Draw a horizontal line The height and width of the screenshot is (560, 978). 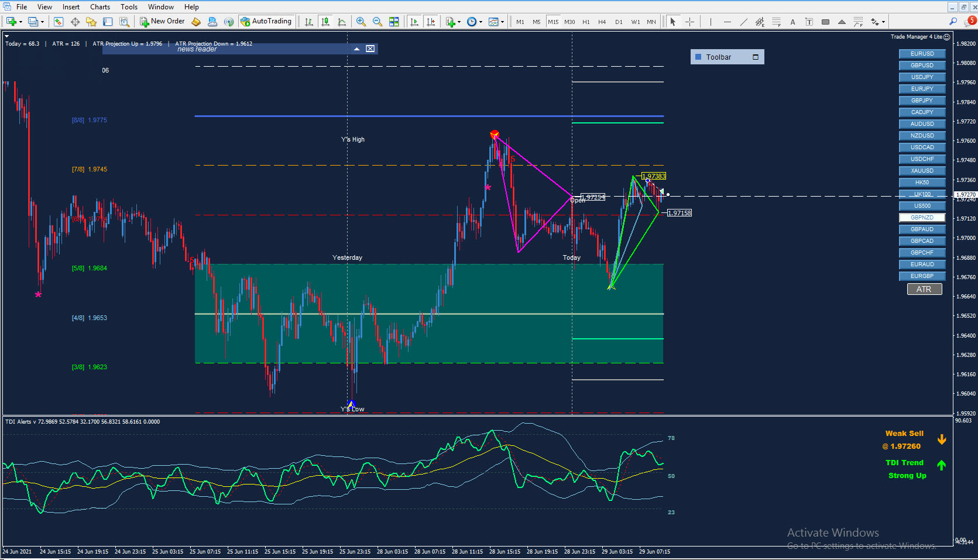tap(727, 22)
